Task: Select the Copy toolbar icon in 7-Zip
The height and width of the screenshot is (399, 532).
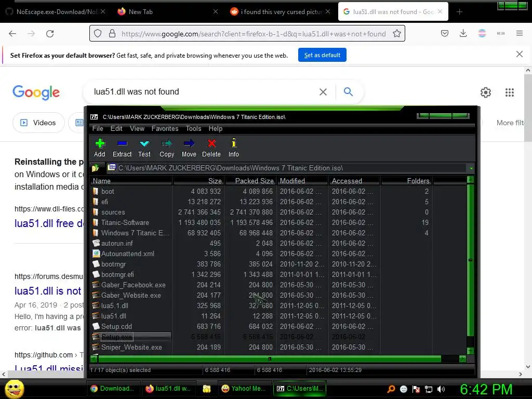Action: pos(167,148)
